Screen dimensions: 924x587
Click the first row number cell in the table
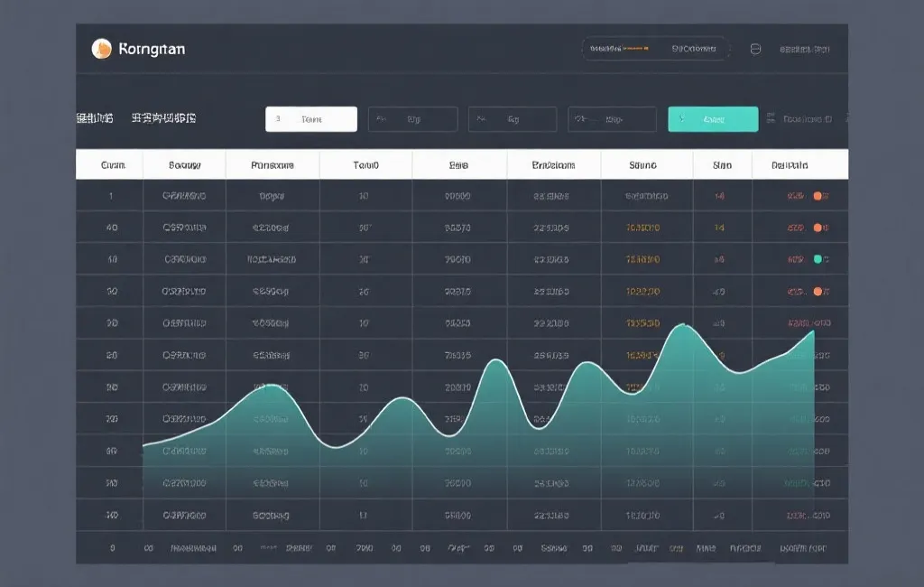click(x=111, y=195)
